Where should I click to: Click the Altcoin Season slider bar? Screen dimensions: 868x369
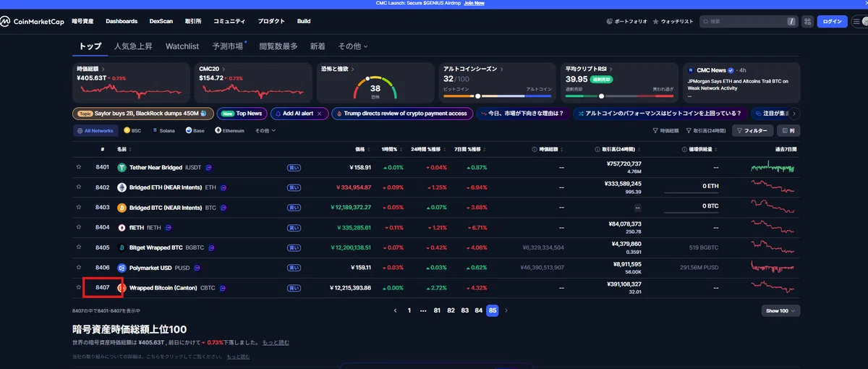[x=498, y=96]
